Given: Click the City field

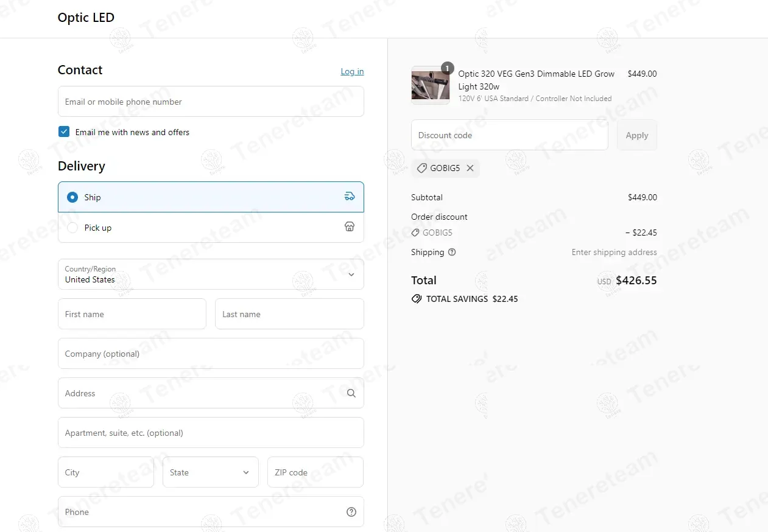Looking at the screenshot, I should [x=106, y=472].
